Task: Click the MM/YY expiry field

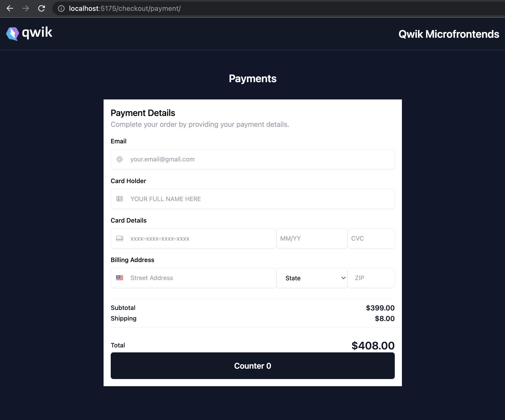Action: click(312, 238)
